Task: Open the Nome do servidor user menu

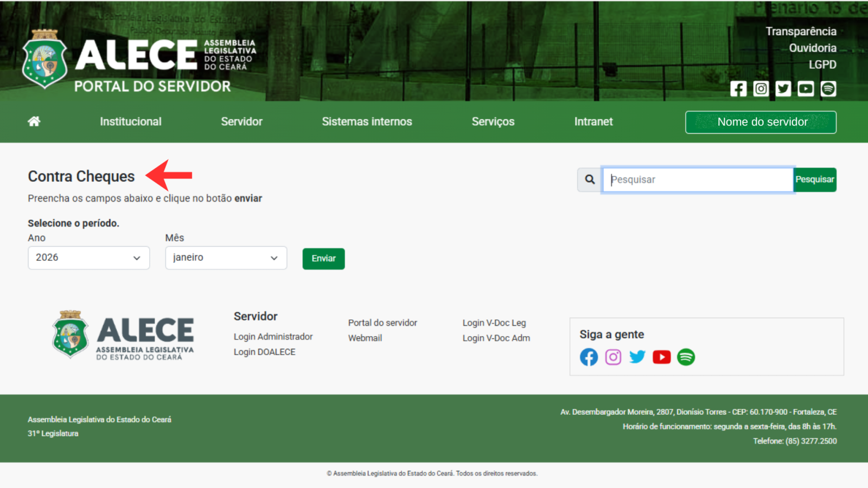Action: point(761,122)
